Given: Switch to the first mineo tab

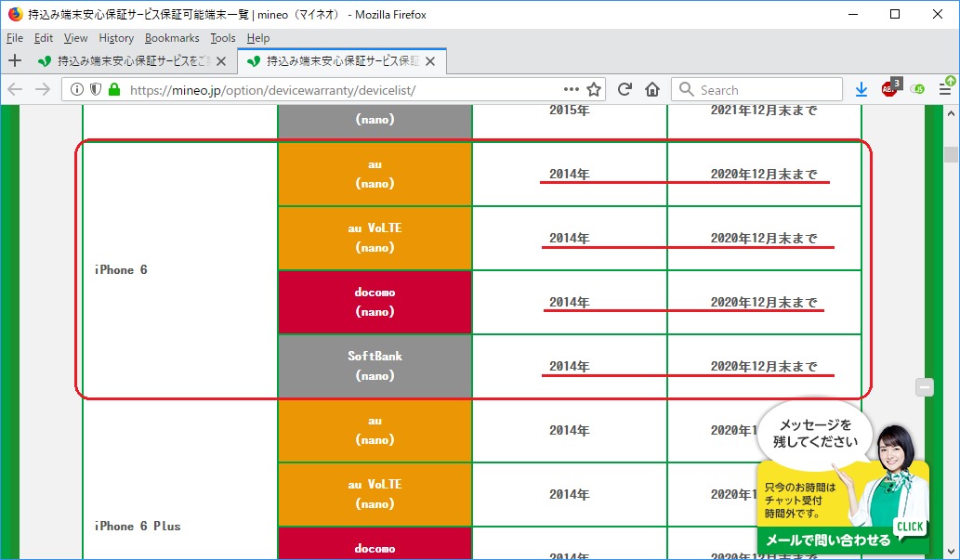Looking at the screenshot, I should click(x=125, y=61).
